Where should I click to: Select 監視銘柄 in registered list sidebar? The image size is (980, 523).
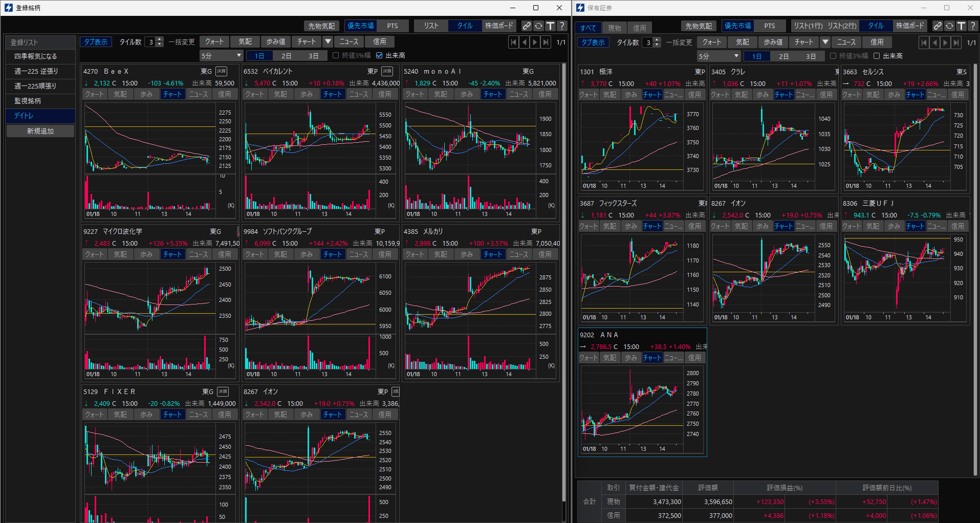click(28, 101)
